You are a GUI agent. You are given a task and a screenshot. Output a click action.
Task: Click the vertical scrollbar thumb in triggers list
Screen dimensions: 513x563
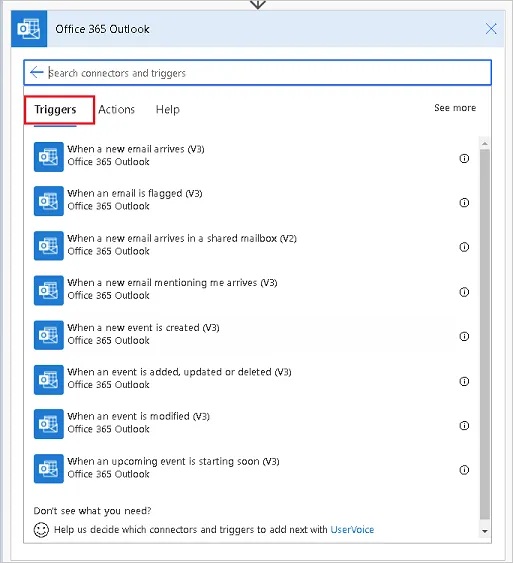point(485,334)
